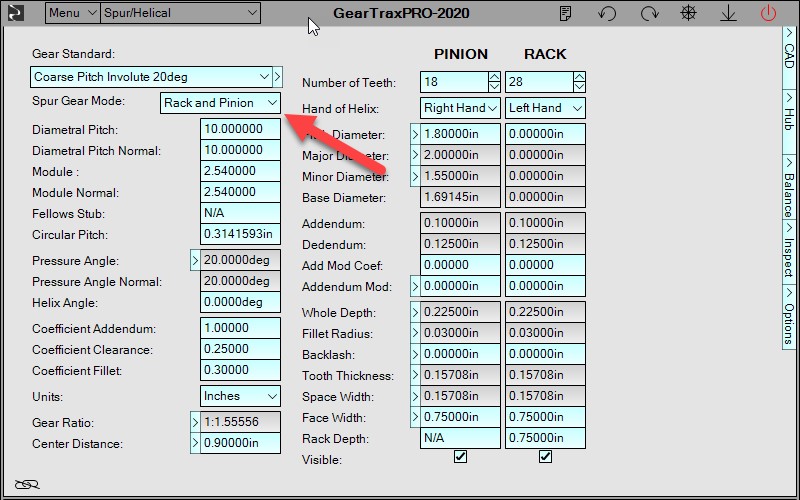Image resolution: width=800 pixels, height=500 pixels.
Task: Click the chain link icon
Action: (x=27, y=484)
